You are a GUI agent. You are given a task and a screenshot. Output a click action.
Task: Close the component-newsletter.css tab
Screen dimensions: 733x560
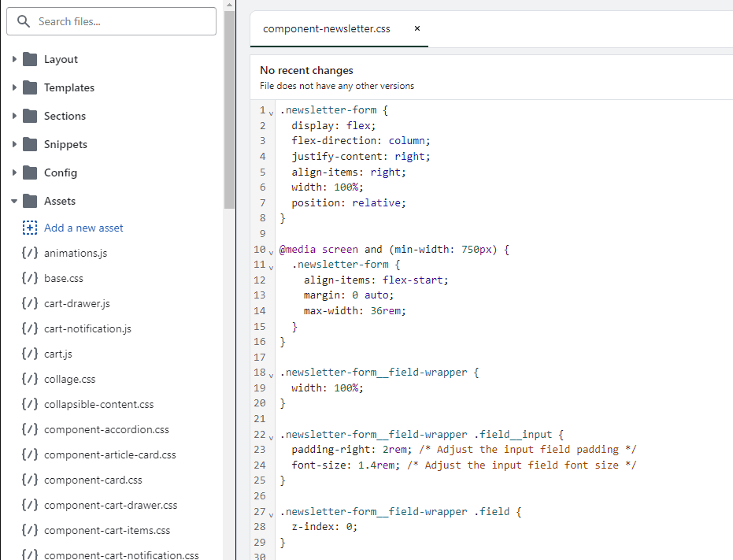(x=416, y=28)
